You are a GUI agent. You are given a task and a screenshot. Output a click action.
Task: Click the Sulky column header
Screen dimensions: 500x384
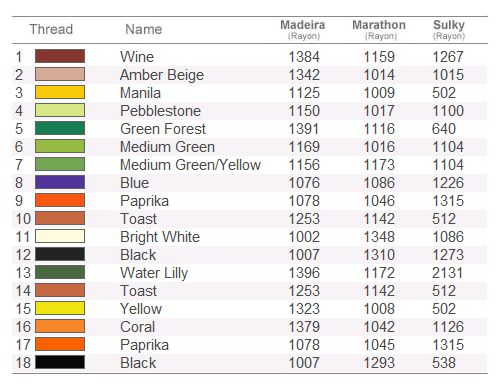pyautogui.click(x=449, y=29)
